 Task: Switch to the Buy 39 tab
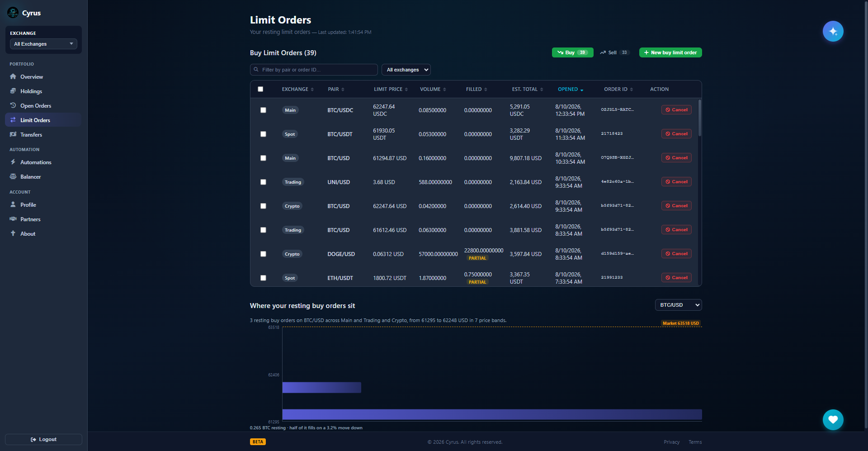572,52
